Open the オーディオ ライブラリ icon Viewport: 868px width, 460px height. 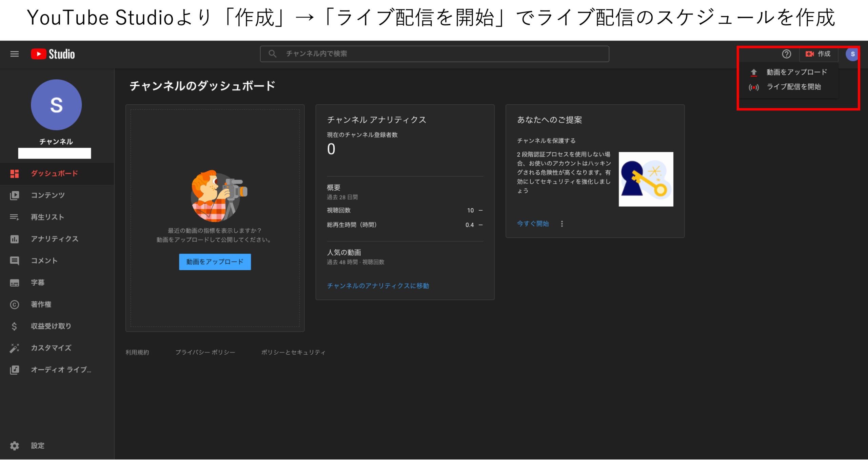[15, 370]
